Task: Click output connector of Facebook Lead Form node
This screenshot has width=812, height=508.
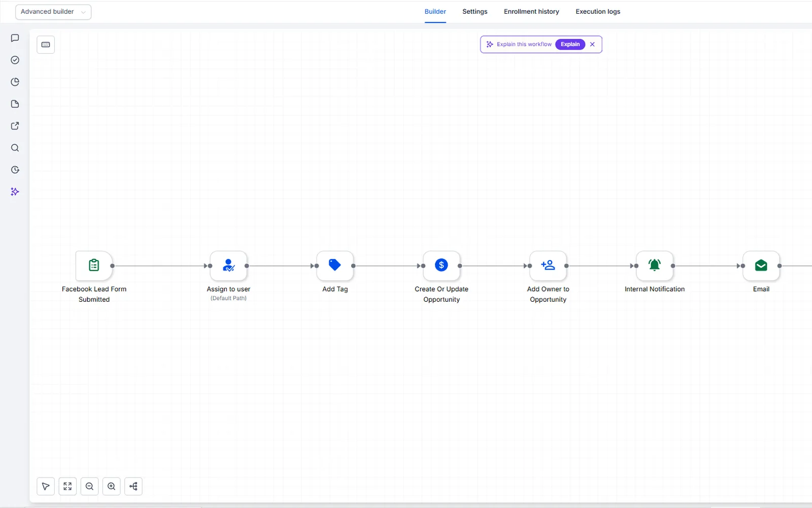Action: [x=112, y=266]
